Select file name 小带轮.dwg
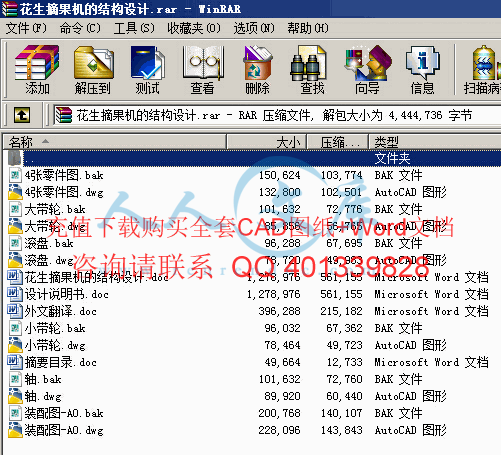 click(55, 345)
